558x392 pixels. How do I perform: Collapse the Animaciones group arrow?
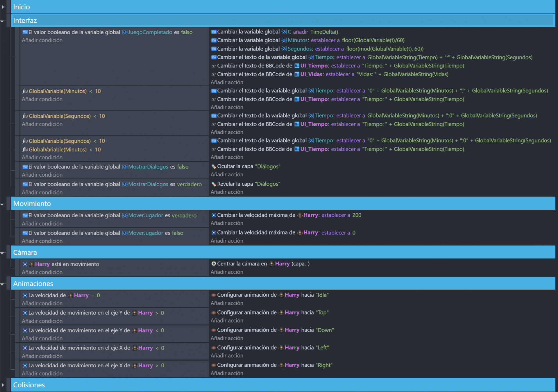(x=2, y=284)
